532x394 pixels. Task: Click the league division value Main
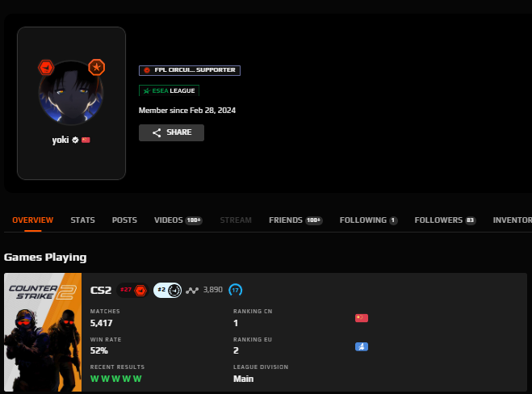click(243, 379)
